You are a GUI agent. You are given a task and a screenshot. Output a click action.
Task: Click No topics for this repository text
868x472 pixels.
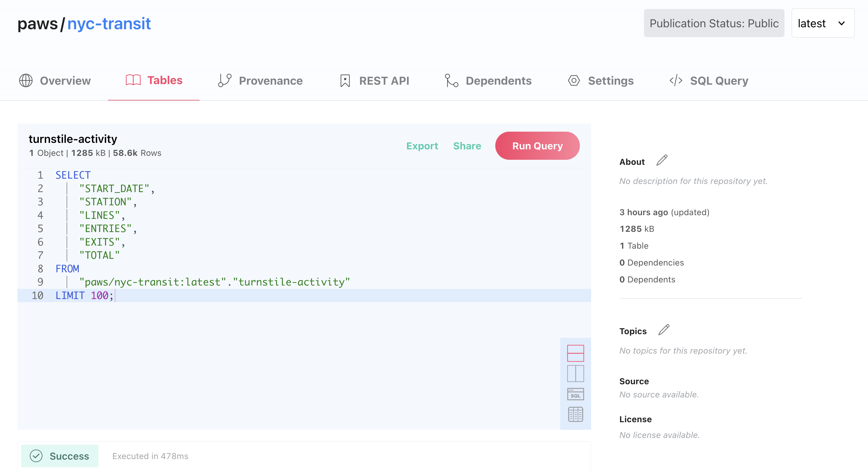683,351
